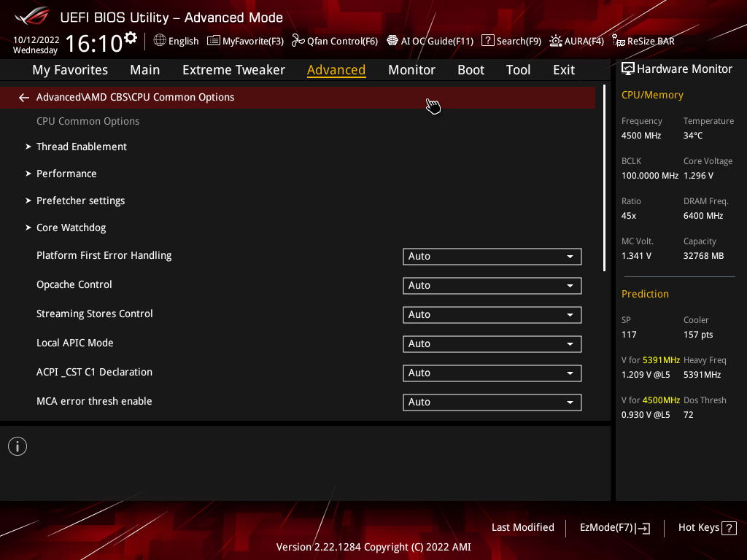This screenshot has height=560, width=747.
Task: Click the CPU Common Options heading
Action: point(88,122)
